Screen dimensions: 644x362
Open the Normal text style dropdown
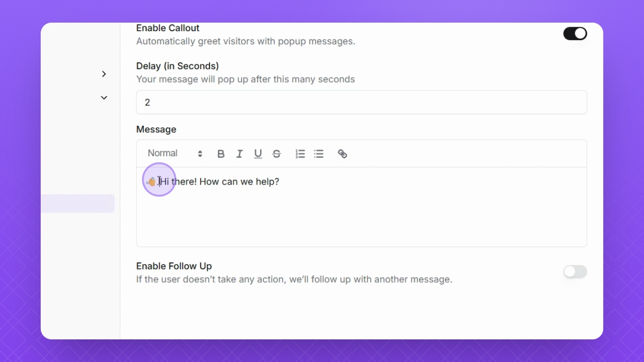[x=175, y=153]
